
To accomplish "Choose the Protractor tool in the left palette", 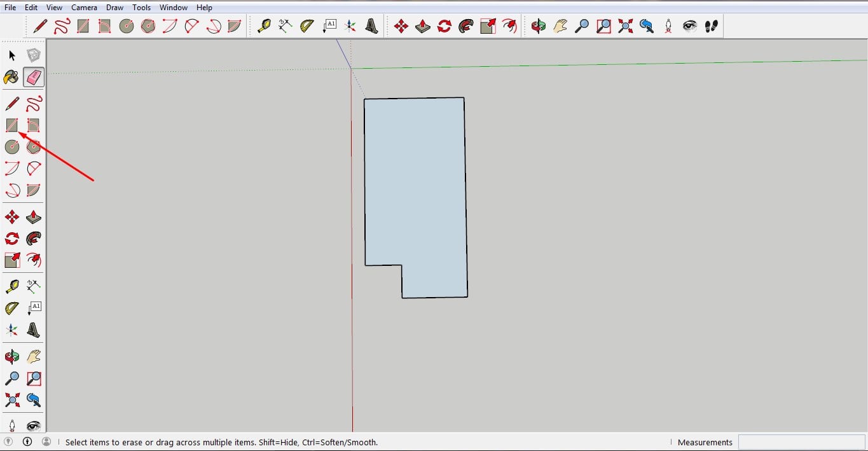I will pos(12,309).
